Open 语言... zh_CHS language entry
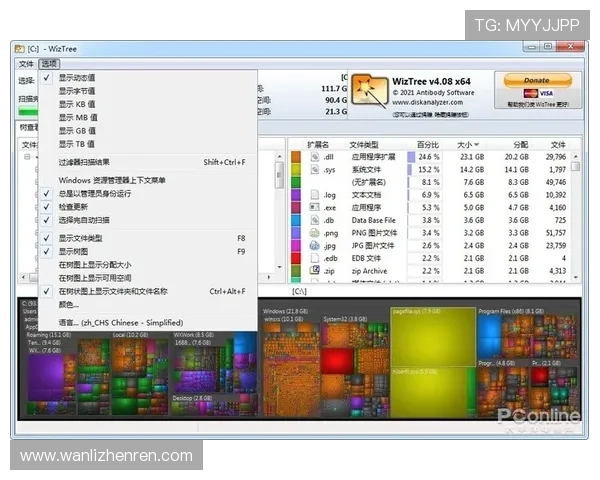The height and width of the screenshot is (480, 600). (x=148, y=323)
